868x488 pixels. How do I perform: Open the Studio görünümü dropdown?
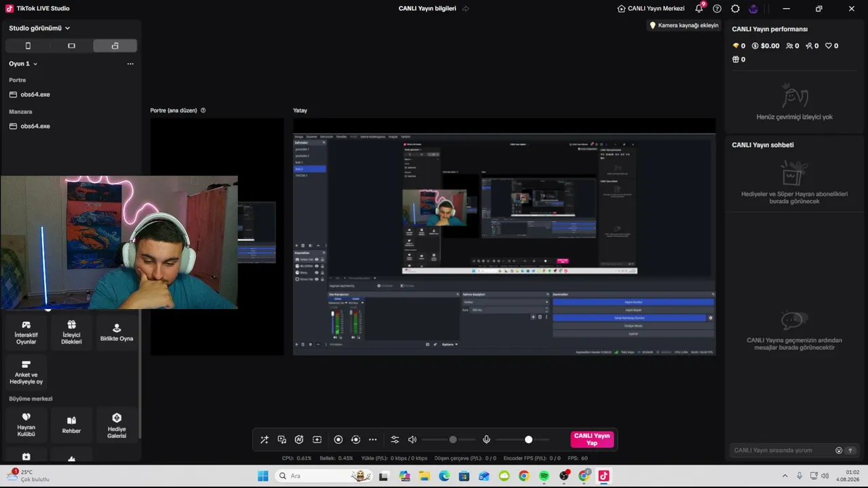39,28
